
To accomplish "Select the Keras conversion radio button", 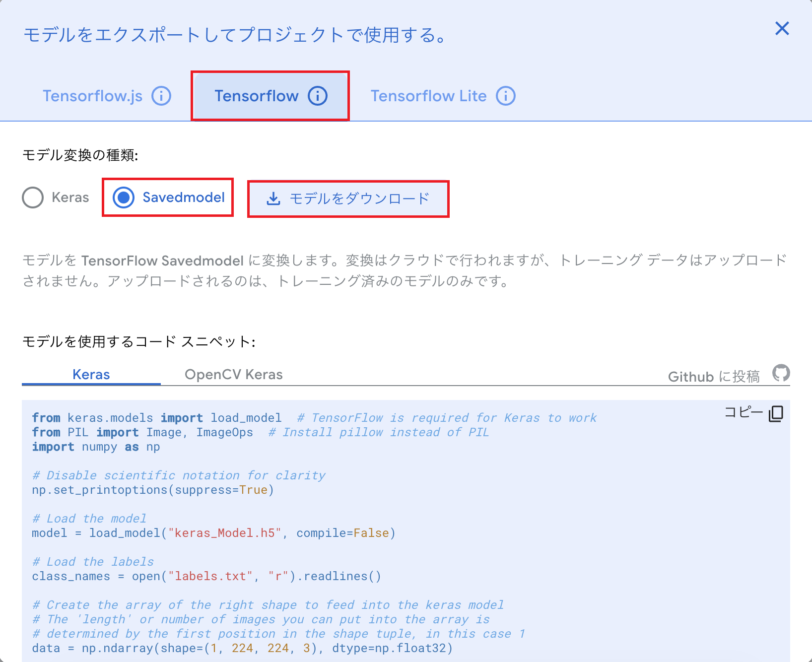I will pos(33,198).
